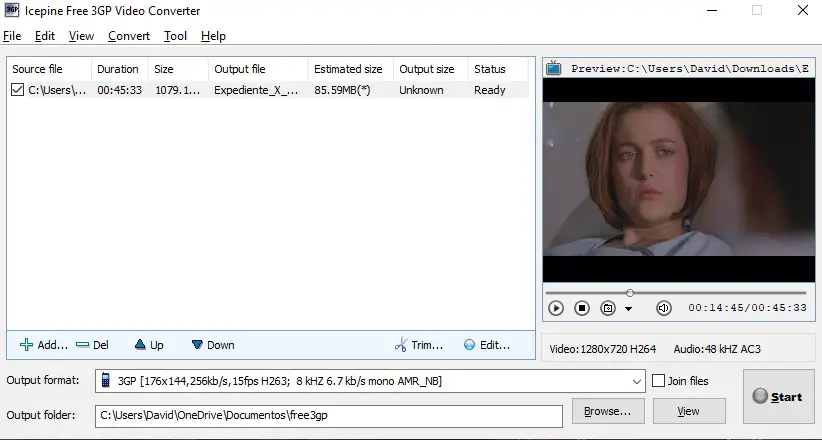Image resolution: width=822 pixels, height=440 pixels.
Task: Expand the Output format dropdown
Action: (x=636, y=381)
